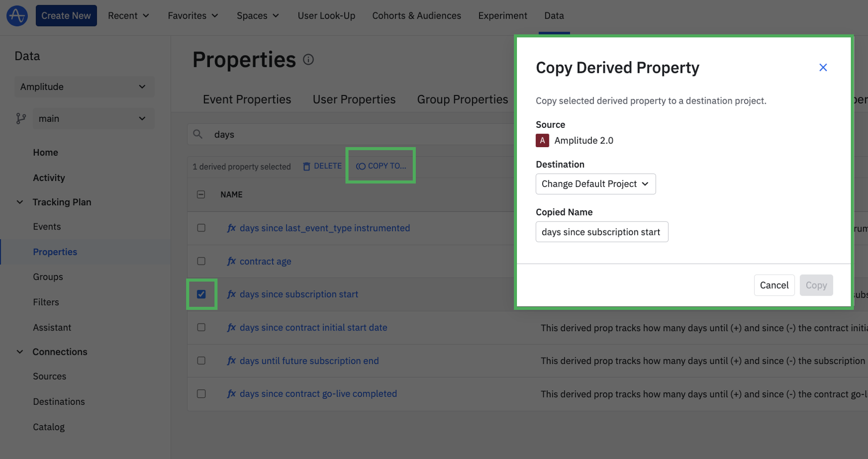Click fx icon for days since subscription start
868x459 pixels.
coord(231,294)
